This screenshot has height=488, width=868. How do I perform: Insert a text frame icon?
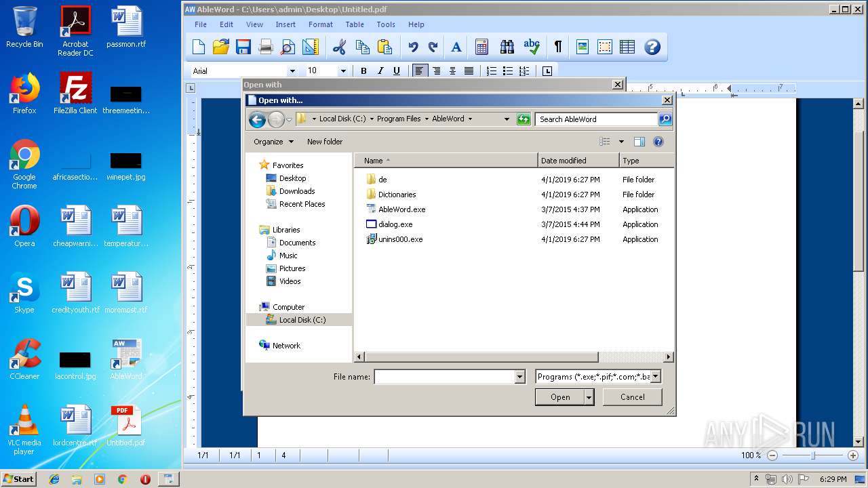coord(605,47)
